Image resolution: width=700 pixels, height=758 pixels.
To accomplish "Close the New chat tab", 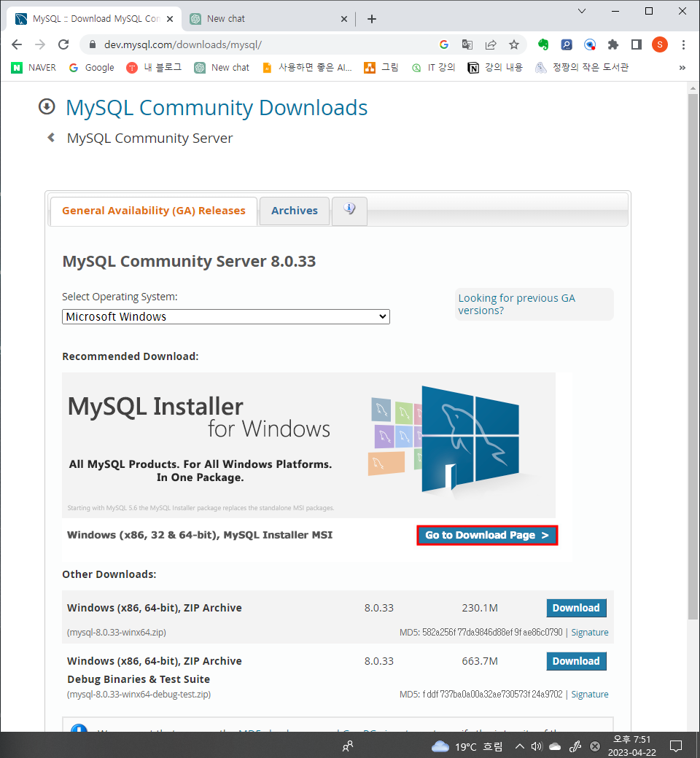I will coord(344,19).
